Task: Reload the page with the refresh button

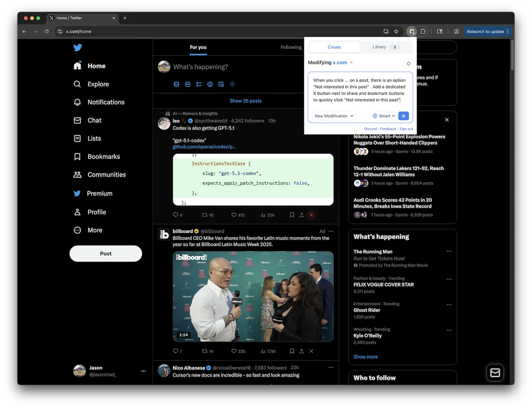Action: [47, 32]
